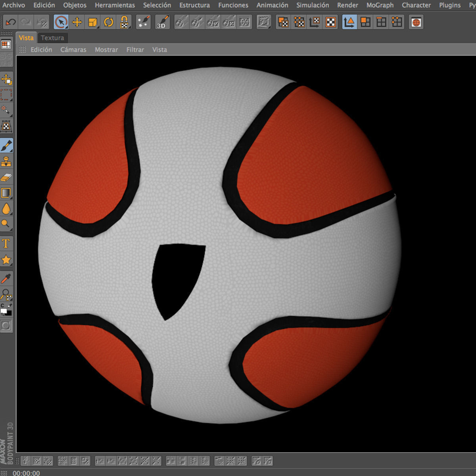Viewport: 476px width, 476px height.
Task: Open the Render menu
Action: 347,5
